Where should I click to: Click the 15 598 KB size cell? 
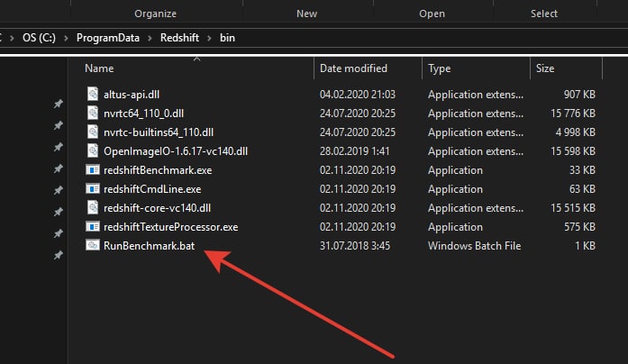[x=573, y=151]
